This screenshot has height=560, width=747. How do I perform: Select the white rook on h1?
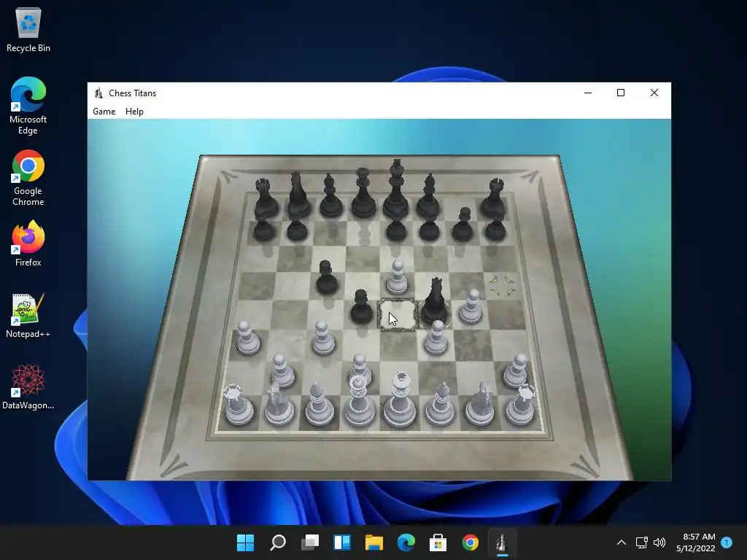(521, 405)
